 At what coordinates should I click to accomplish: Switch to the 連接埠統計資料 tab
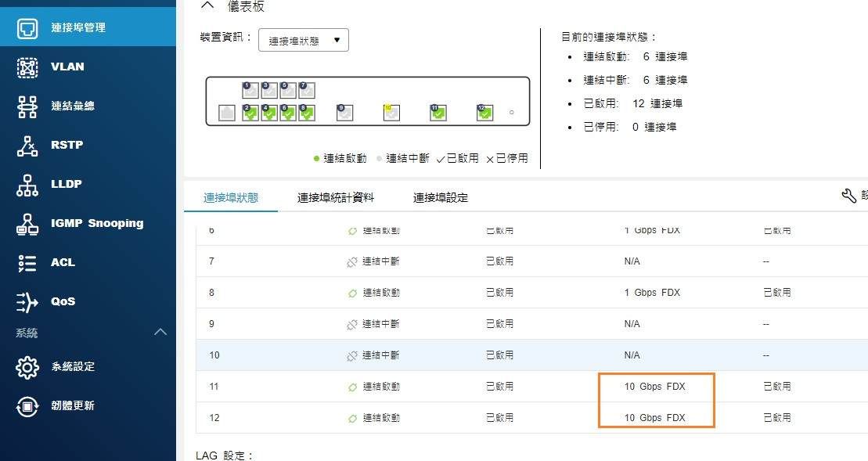[x=335, y=198]
